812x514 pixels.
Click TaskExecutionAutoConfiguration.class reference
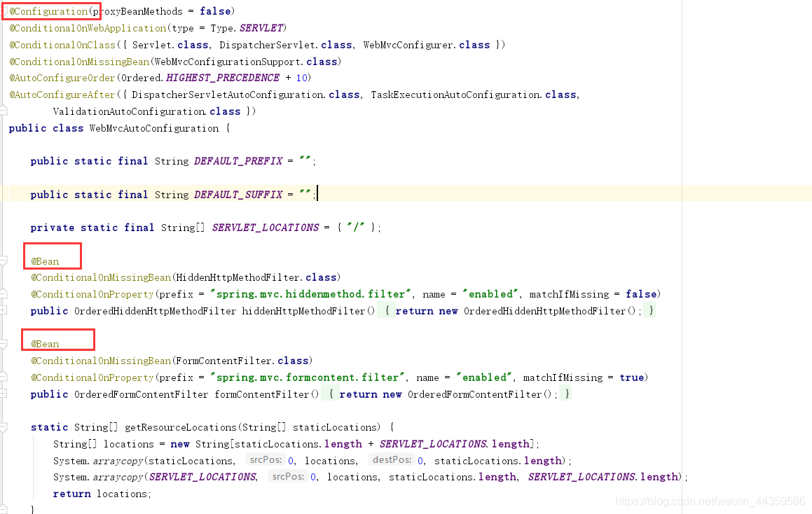click(x=474, y=95)
